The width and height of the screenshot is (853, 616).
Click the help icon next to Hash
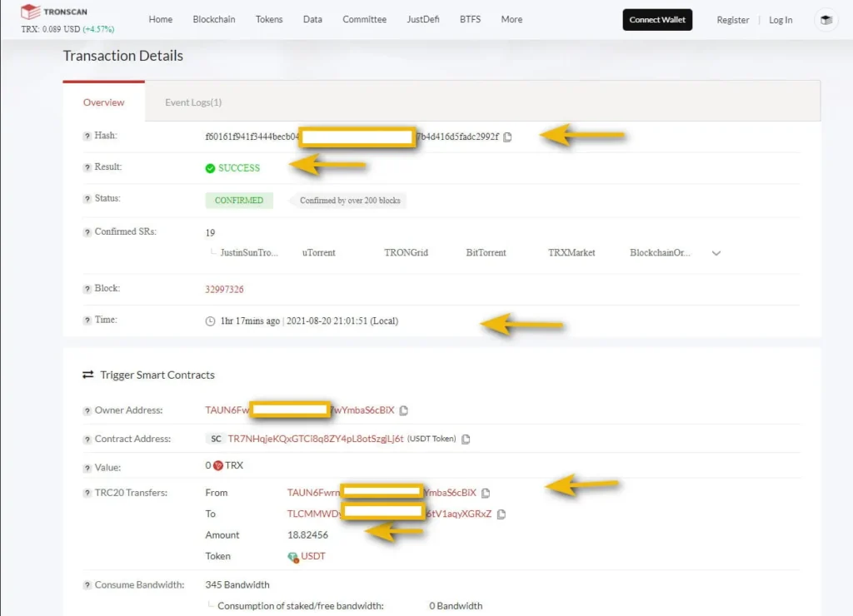(87, 136)
